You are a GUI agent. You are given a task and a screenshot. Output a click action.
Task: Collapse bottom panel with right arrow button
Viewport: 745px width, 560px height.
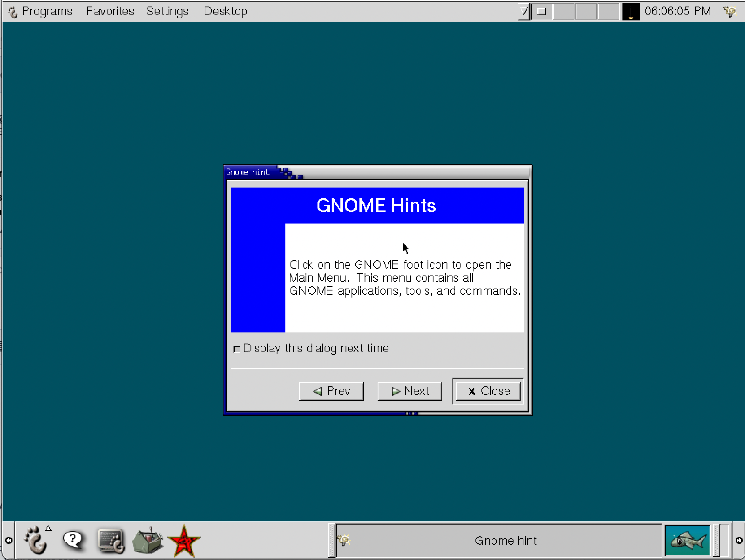[739, 540]
